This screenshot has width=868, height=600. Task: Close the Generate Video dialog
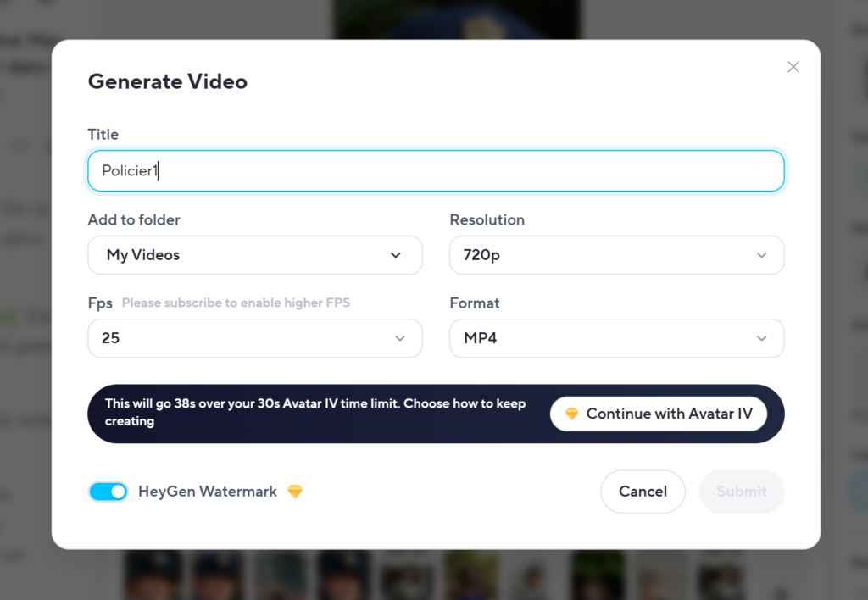coord(793,67)
